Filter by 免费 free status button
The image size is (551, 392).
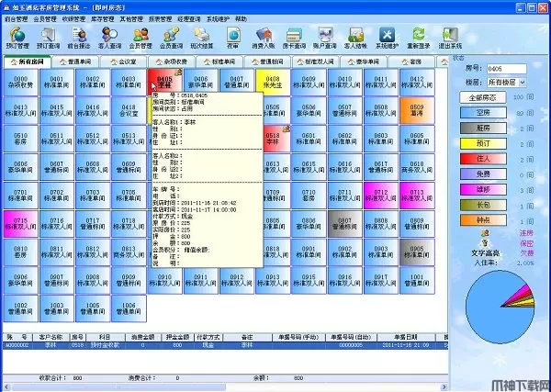[x=483, y=174]
